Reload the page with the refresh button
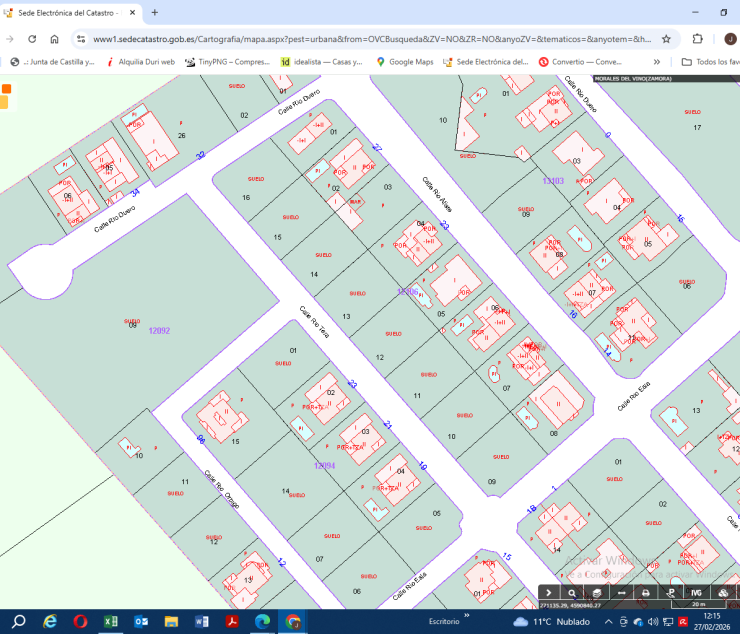This screenshot has width=740, height=634. tap(32, 39)
